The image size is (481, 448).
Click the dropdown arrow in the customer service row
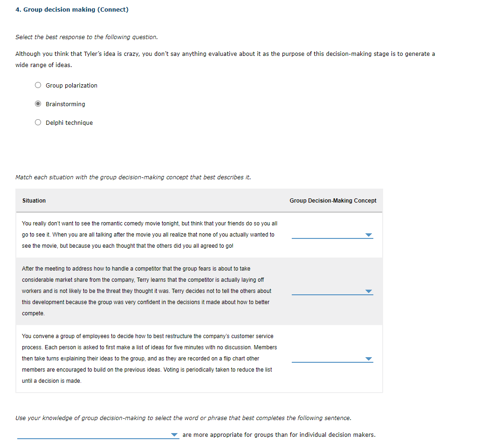pyautogui.click(x=369, y=359)
